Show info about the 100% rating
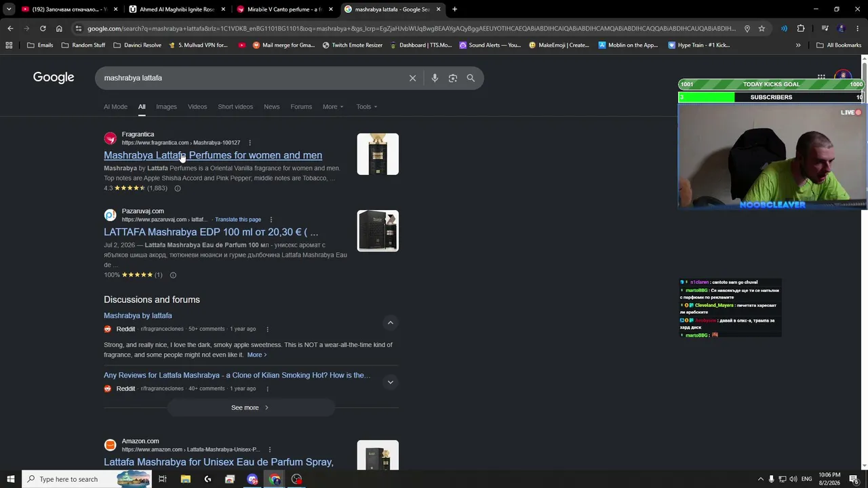The width and height of the screenshot is (868, 488). [173, 275]
